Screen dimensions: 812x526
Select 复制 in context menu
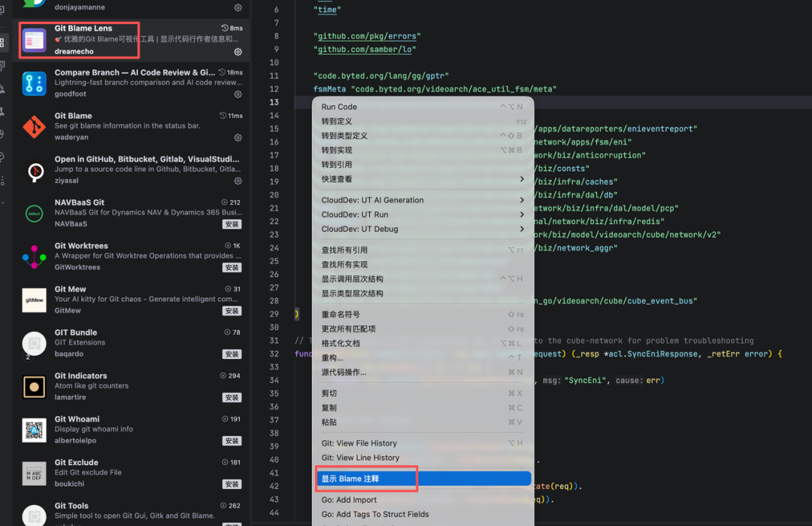tap(423, 408)
